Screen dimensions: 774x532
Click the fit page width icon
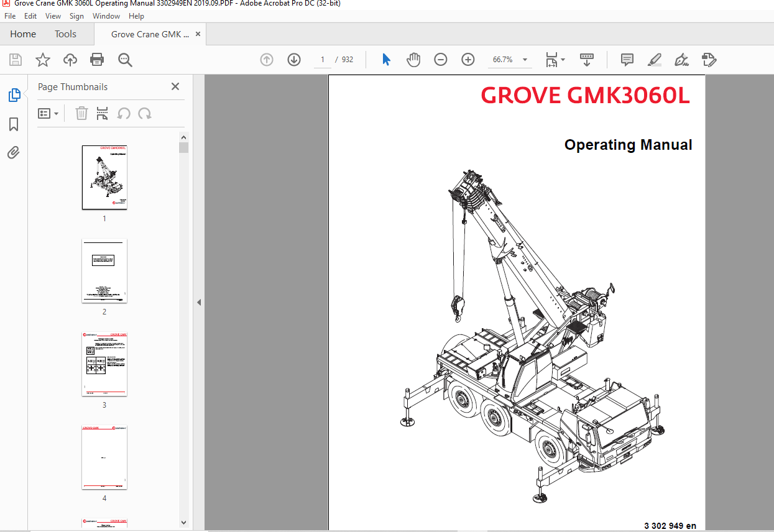[x=551, y=60]
